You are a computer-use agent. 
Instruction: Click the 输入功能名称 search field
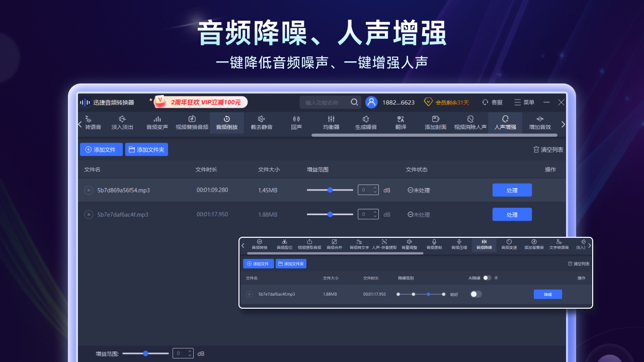(330, 102)
